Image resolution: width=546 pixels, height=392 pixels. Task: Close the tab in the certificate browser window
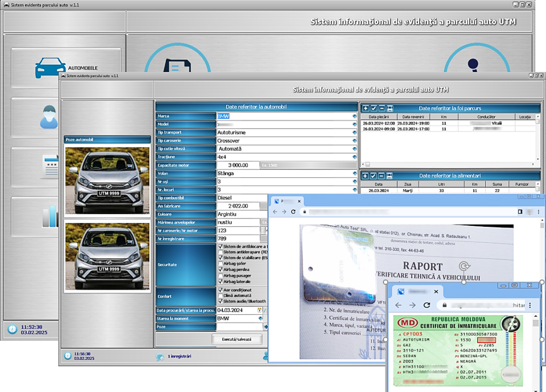click(x=436, y=291)
